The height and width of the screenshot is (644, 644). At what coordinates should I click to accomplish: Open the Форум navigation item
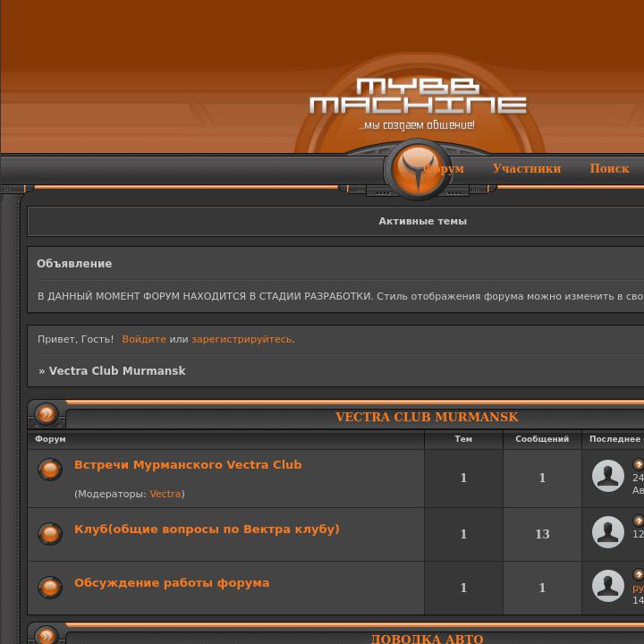[x=444, y=168]
